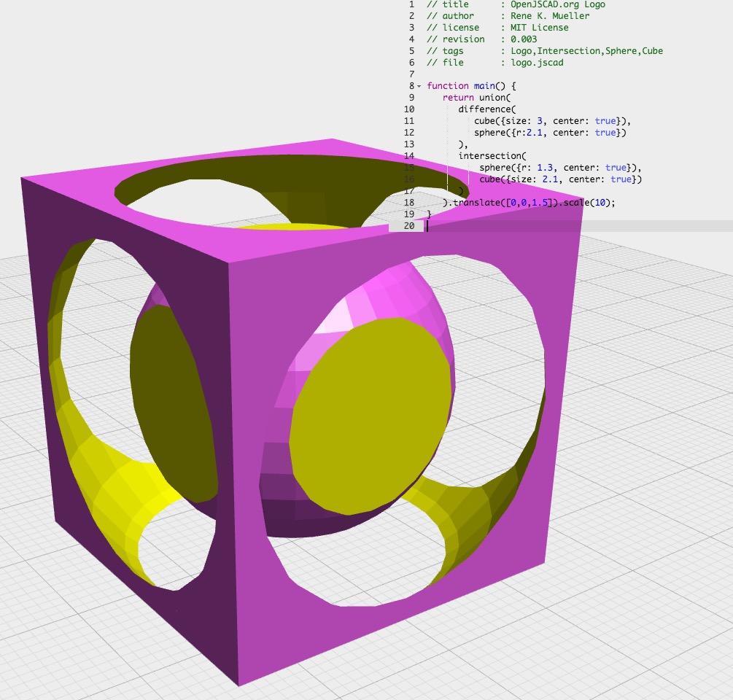
Task: Collapse the main function fold arrow
Action: pyautogui.click(x=419, y=86)
